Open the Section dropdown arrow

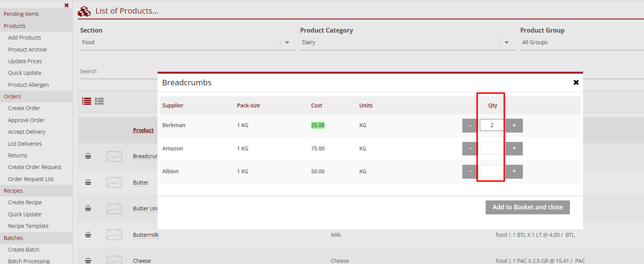pyautogui.click(x=287, y=43)
